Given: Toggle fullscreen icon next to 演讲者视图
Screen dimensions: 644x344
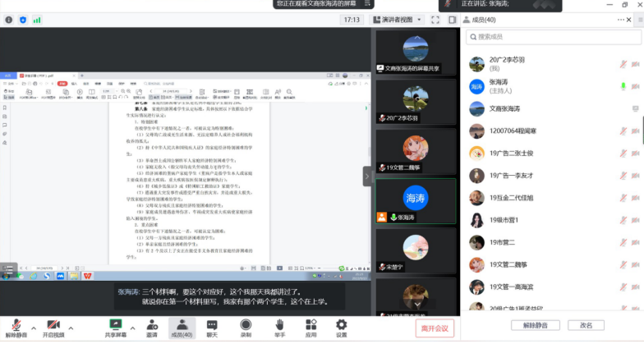Looking at the screenshot, I should 435,19.
